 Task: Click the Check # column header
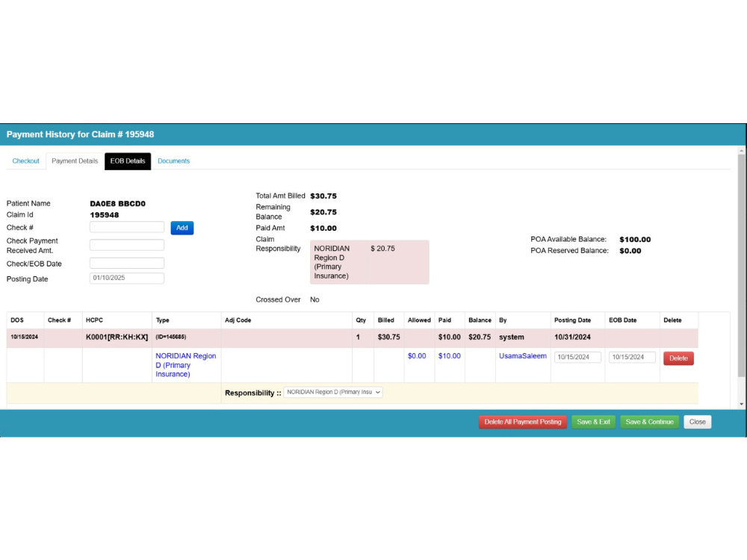(59, 320)
